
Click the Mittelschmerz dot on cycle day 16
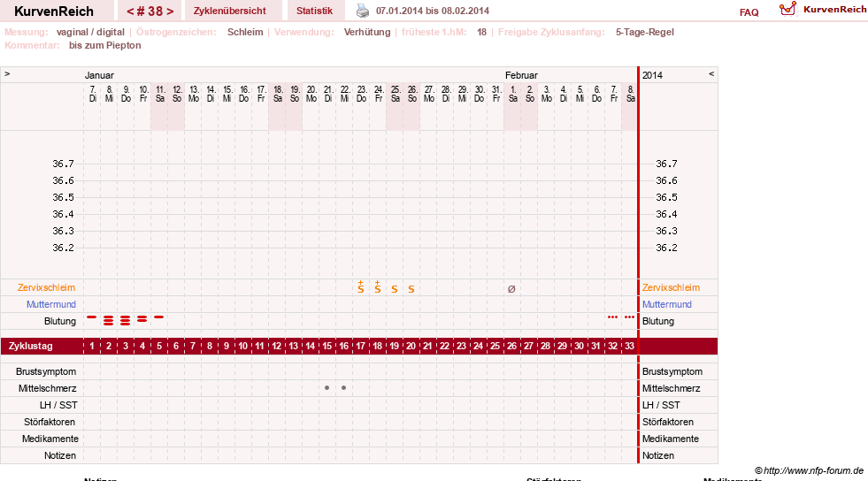pyautogui.click(x=344, y=387)
